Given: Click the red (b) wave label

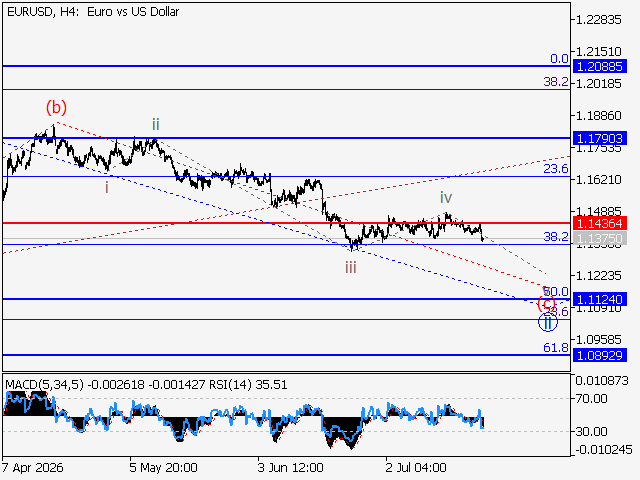Looking at the screenshot, I should pyautogui.click(x=56, y=107).
